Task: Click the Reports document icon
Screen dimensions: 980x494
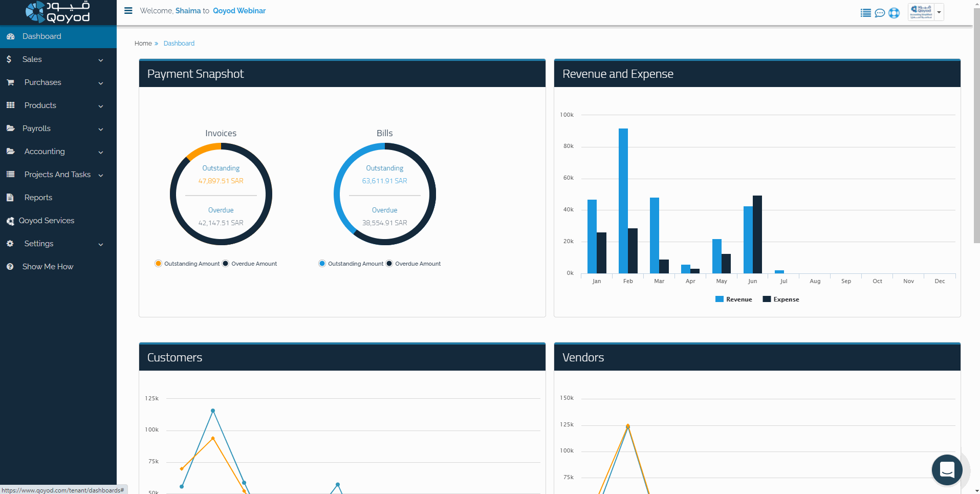Action: coord(10,198)
